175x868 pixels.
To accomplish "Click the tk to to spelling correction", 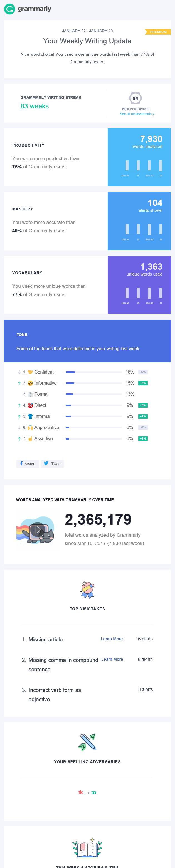I will coord(87,793).
